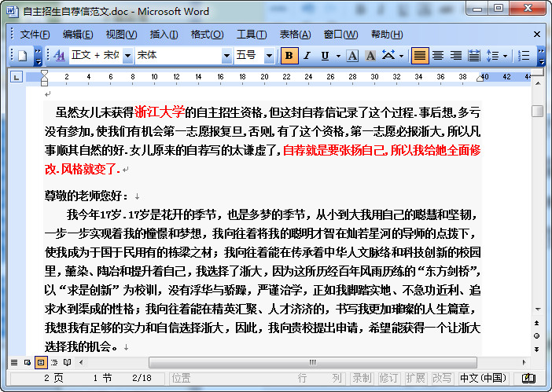The width and height of the screenshot is (552, 392).
Task: Click the 2/18 page count in status bar
Action: [142, 379]
